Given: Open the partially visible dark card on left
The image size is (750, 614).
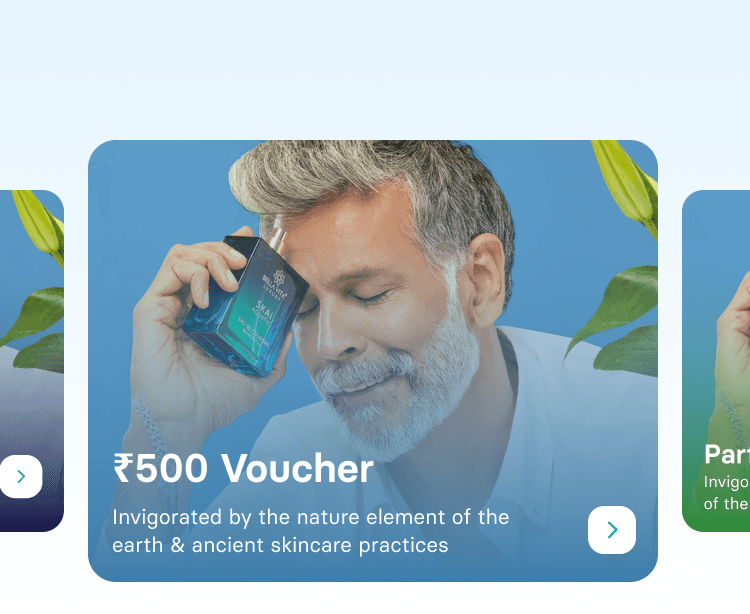Looking at the screenshot, I should click(x=32, y=361).
